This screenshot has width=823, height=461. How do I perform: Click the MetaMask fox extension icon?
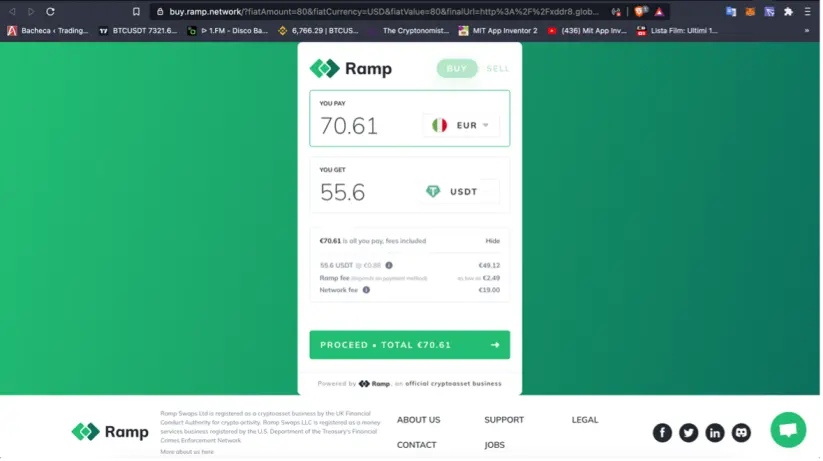[750, 11]
